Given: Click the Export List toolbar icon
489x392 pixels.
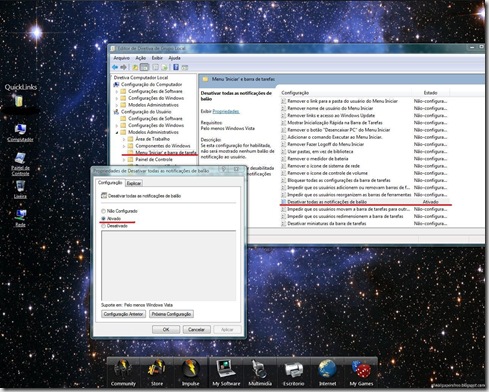Looking at the screenshot, I should [x=164, y=67].
